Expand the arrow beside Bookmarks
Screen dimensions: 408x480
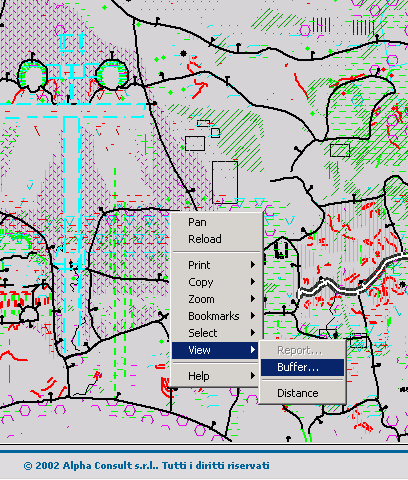tap(253, 316)
